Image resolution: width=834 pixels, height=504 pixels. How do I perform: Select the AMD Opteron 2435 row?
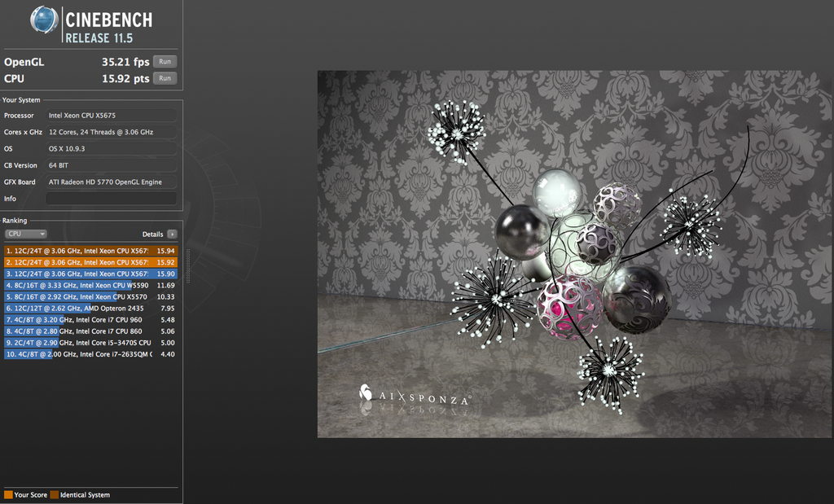[x=90, y=309]
